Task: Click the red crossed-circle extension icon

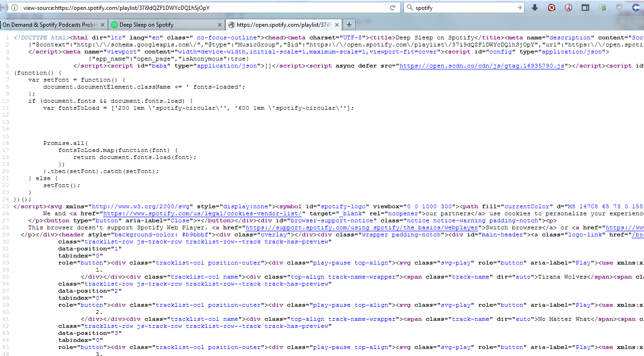Action: pos(568,8)
